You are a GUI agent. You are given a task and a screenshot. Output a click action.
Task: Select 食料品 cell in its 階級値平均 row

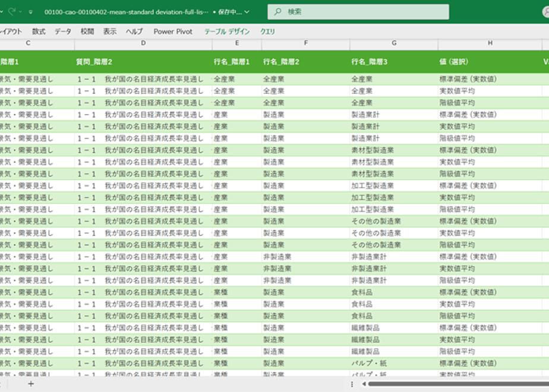pyautogui.click(x=394, y=316)
